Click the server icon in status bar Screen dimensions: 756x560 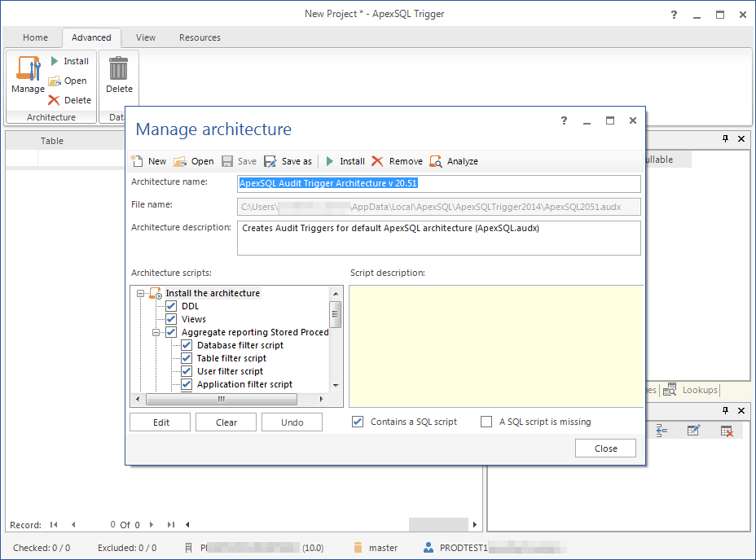coord(188,548)
